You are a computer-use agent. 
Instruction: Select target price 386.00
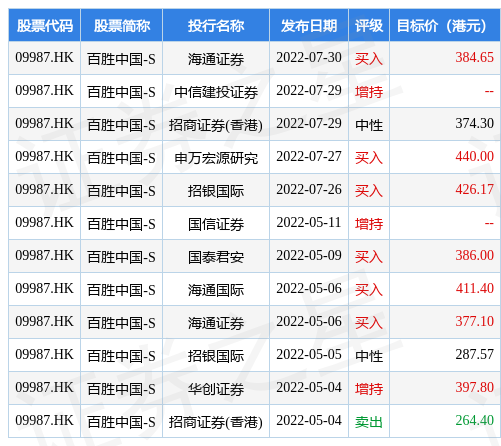coord(475,255)
